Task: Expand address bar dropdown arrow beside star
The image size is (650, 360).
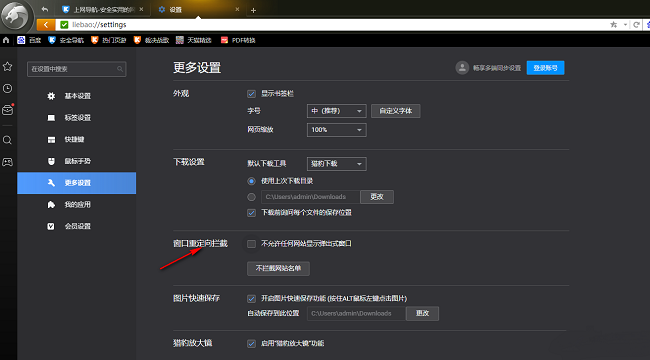Action: click(625, 25)
